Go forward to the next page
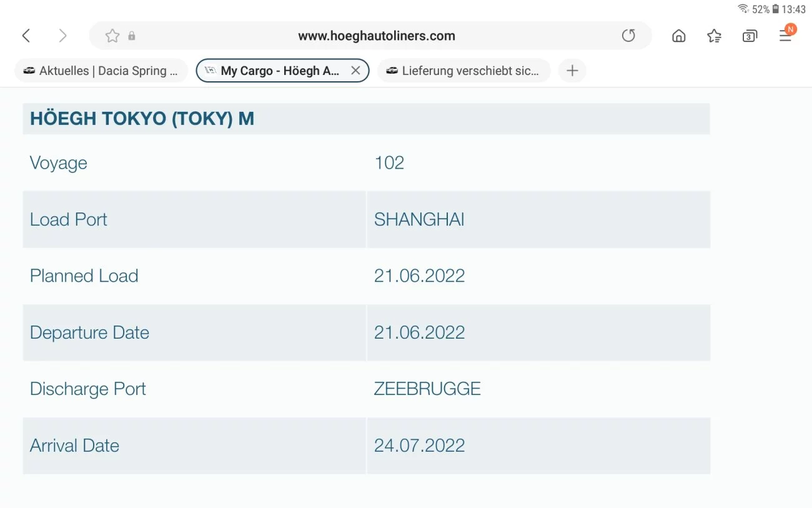This screenshot has height=508, width=812. 62,36
